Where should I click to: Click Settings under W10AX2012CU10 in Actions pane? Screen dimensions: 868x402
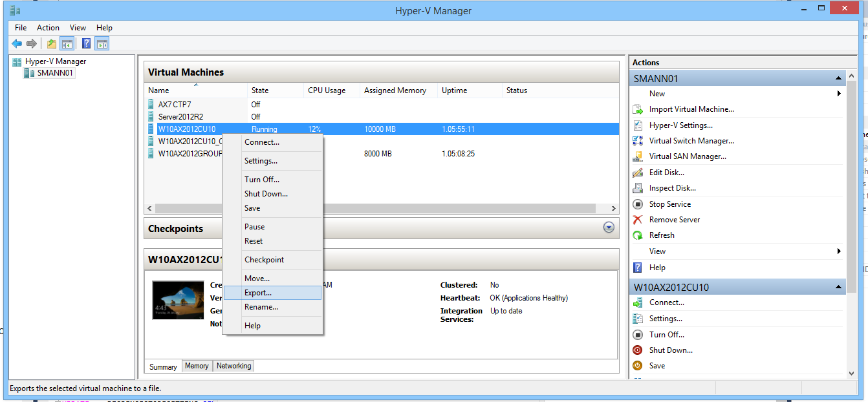[666, 319]
